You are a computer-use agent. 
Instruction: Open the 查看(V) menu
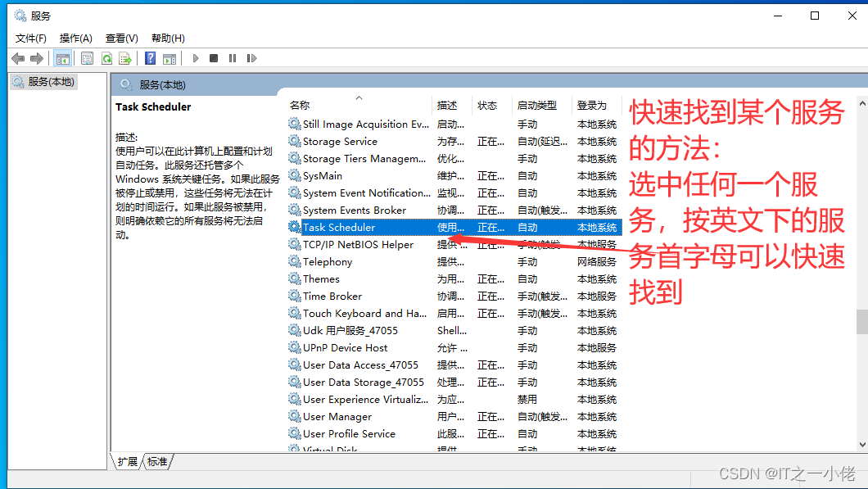tap(122, 38)
